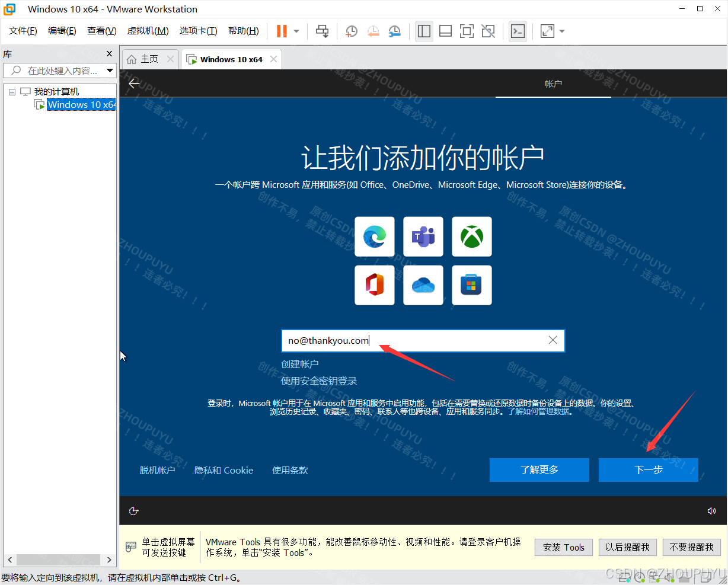The width and height of the screenshot is (728, 585).
Task: Switch to Unity mode
Action: 488,31
